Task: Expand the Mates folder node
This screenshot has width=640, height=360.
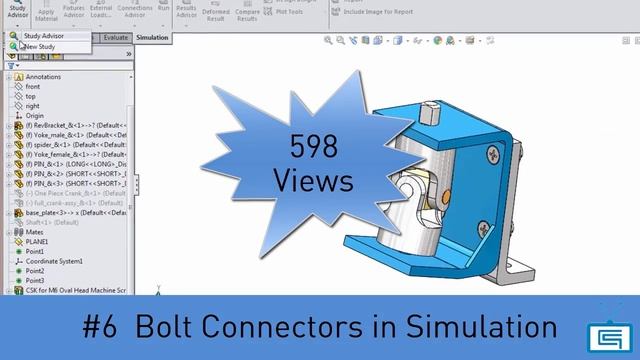Action: 9,233
